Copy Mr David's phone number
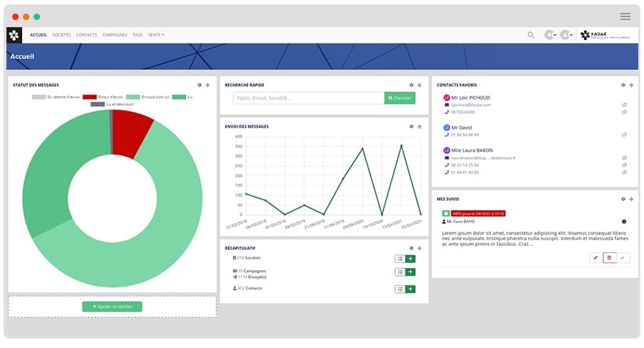This screenshot has width=644, height=348. [624, 134]
